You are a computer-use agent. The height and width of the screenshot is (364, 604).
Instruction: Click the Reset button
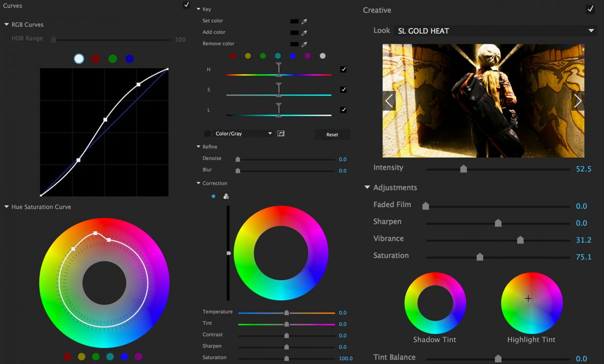click(332, 135)
